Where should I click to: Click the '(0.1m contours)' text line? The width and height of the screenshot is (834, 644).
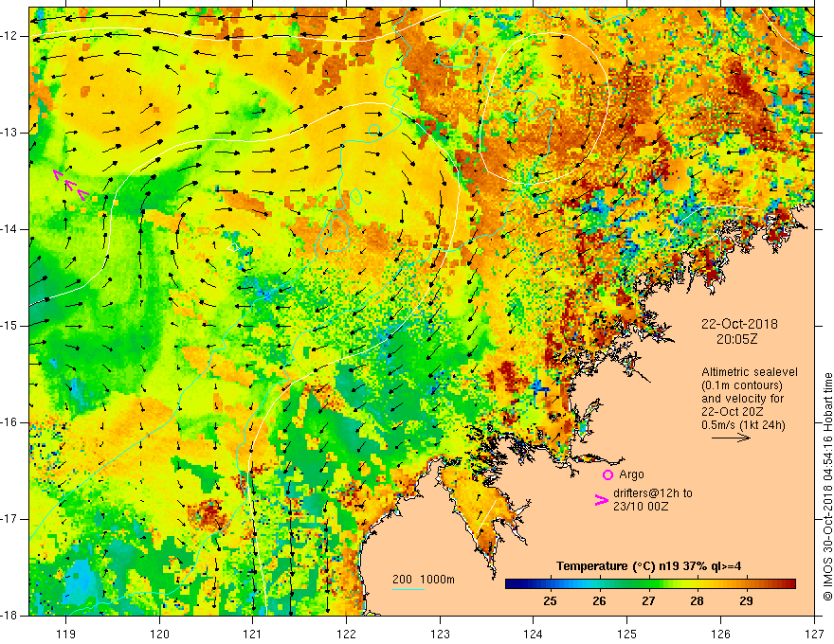[742, 385]
